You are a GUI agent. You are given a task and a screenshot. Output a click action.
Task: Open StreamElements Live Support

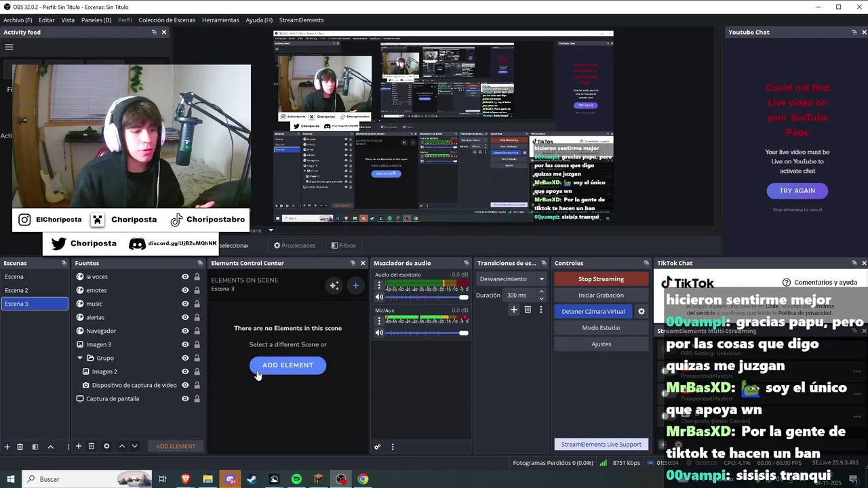(601, 445)
